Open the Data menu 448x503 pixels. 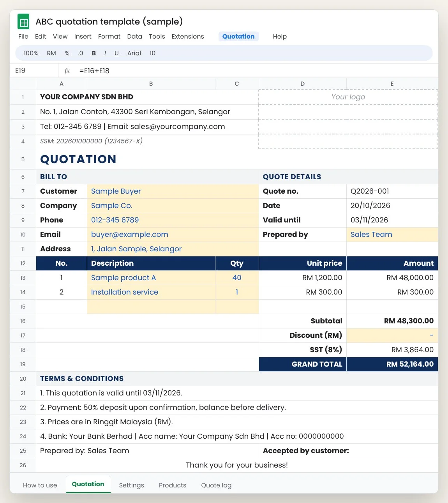[134, 36]
